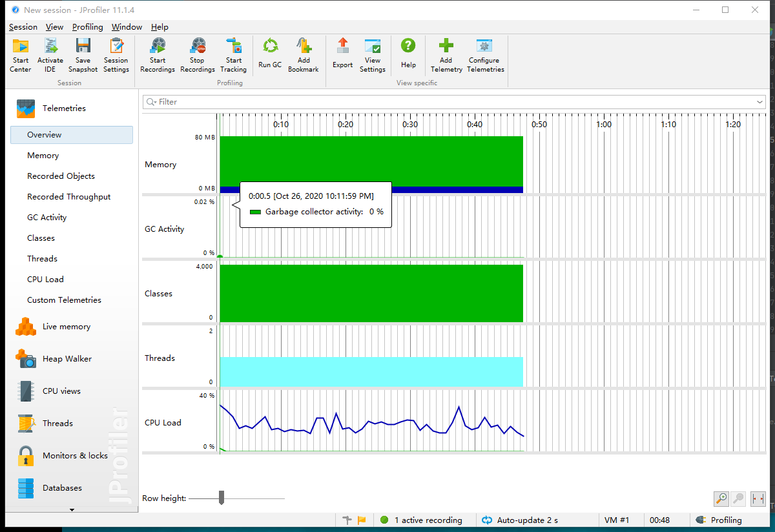Click the Export toolbar icon

[343, 53]
